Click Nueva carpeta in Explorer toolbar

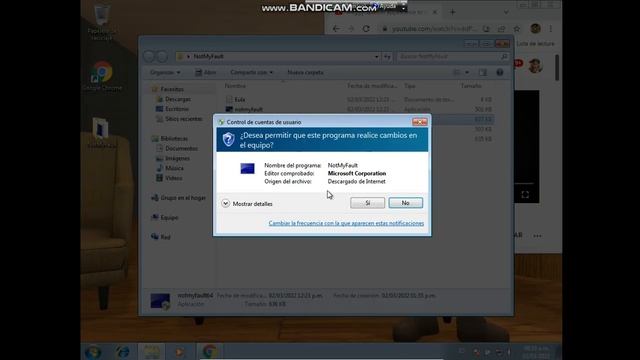pos(305,72)
